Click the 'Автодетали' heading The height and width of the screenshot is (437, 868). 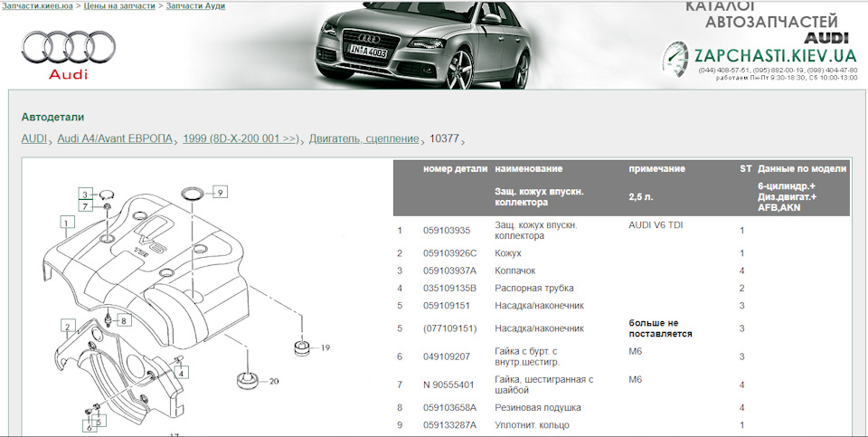click(52, 118)
